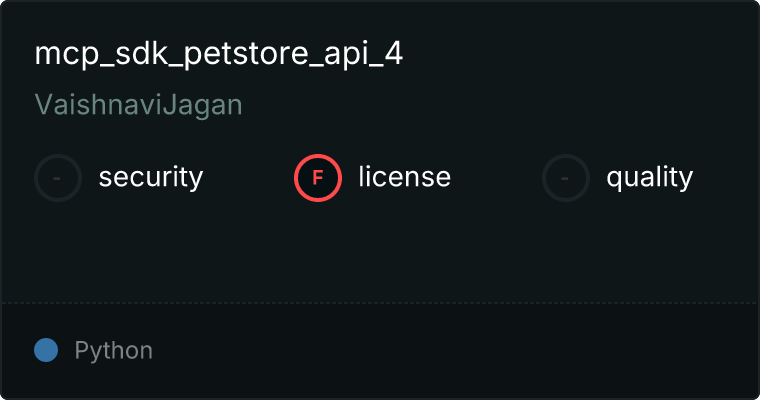Viewport: 760px width, 400px height.
Task: Select the "quality" label text
Action: (649, 178)
